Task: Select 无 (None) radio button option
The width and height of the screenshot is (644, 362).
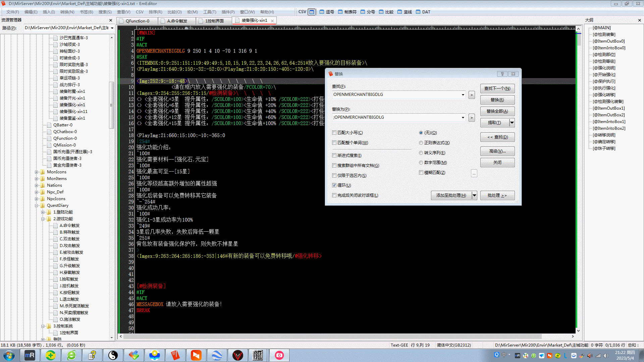Action: point(421,133)
